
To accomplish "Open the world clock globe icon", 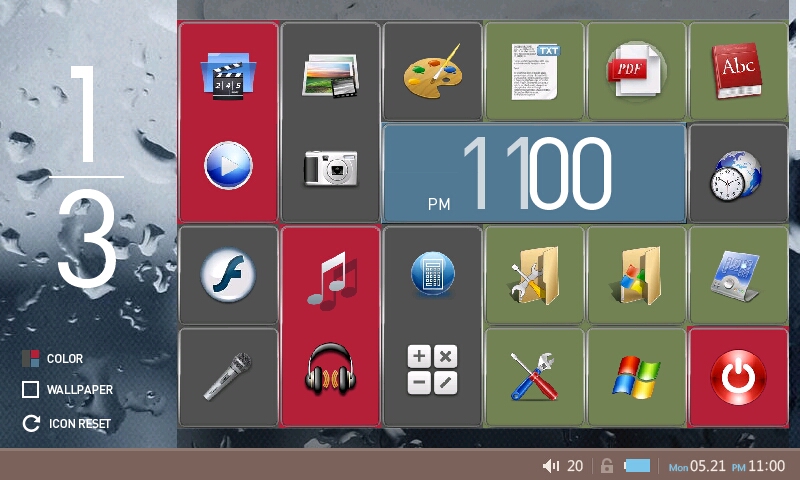I will [736, 175].
